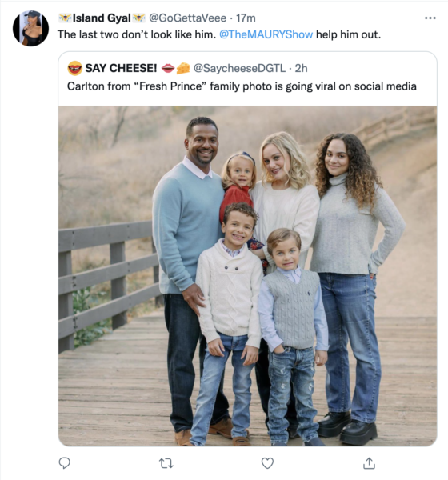Viewport: 448px width, 480px height.
Task: Open the @TheMAURYShow mention link
Action: [266, 34]
